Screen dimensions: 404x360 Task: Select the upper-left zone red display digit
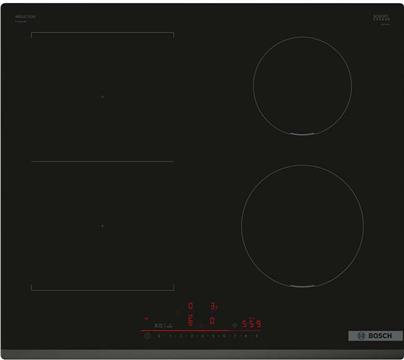click(190, 306)
